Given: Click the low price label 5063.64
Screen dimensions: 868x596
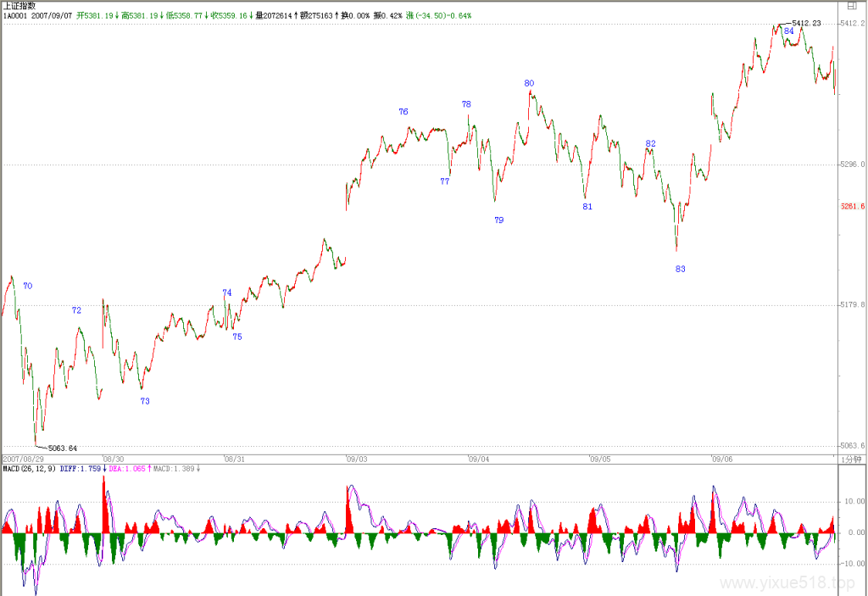Looking at the screenshot, I should point(63,448).
